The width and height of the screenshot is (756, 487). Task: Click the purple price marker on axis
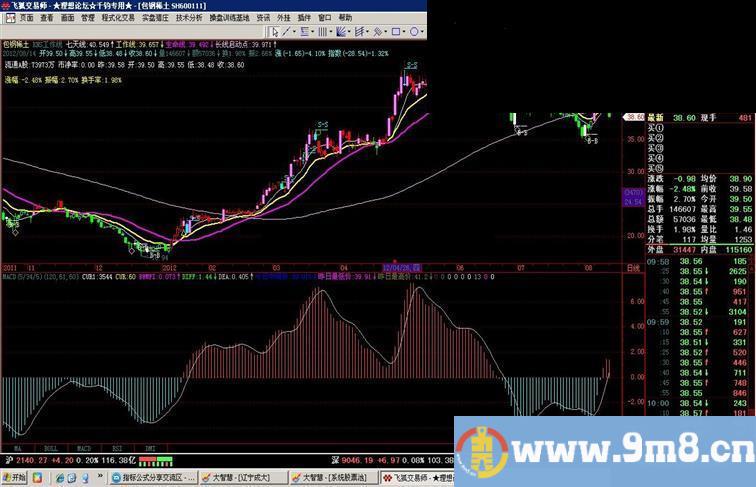(632, 197)
